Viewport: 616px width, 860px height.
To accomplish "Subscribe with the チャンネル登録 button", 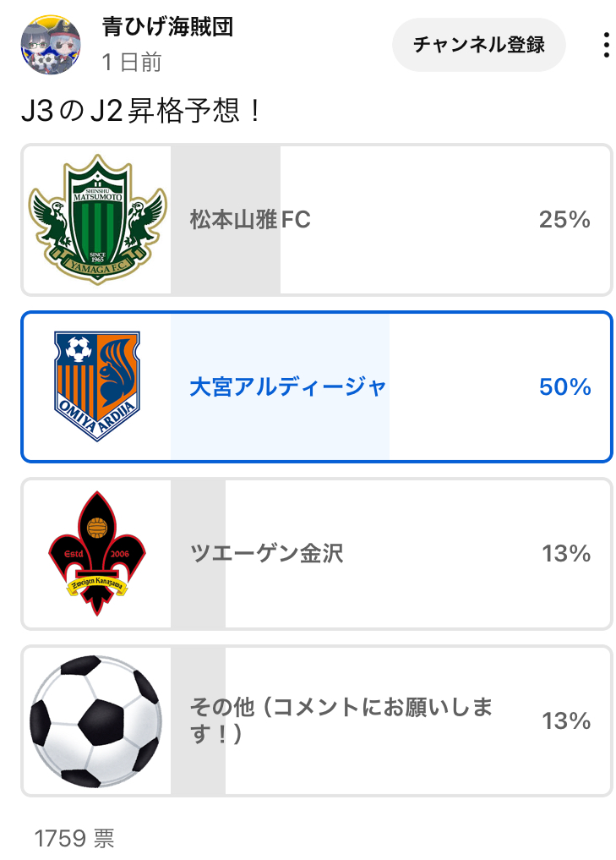I will [x=478, y=45].
